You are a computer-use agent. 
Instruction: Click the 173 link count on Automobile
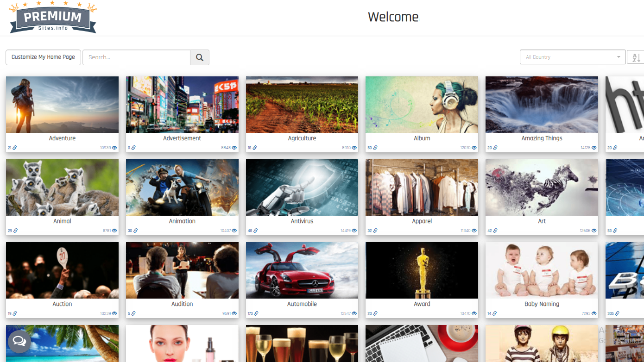[250, 313]
